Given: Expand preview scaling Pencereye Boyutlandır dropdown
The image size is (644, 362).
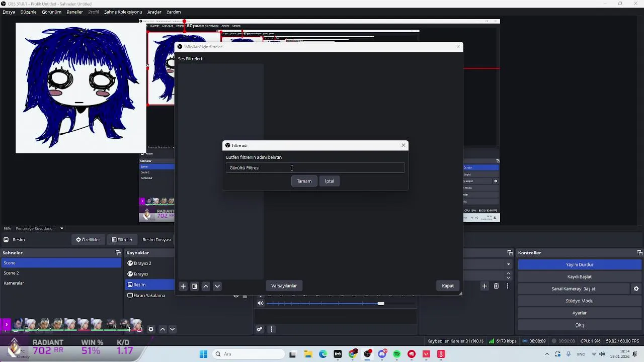Looking at the screenshot, I should pos(62,229).
